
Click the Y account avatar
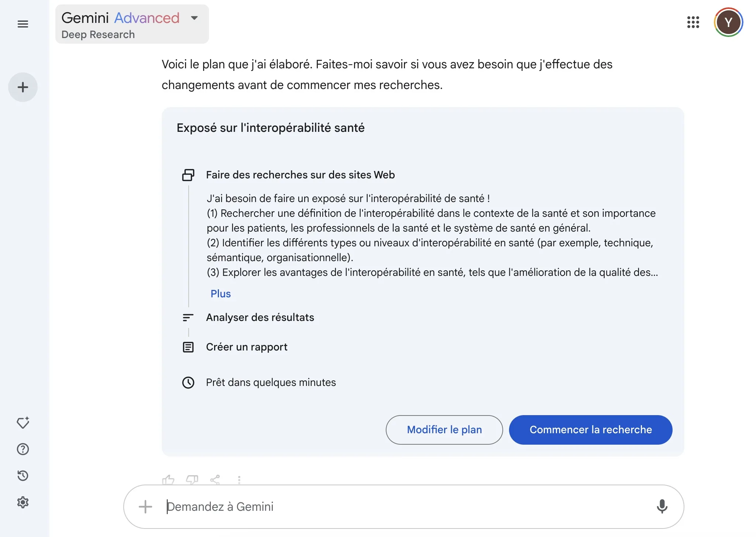pos(728,22)
